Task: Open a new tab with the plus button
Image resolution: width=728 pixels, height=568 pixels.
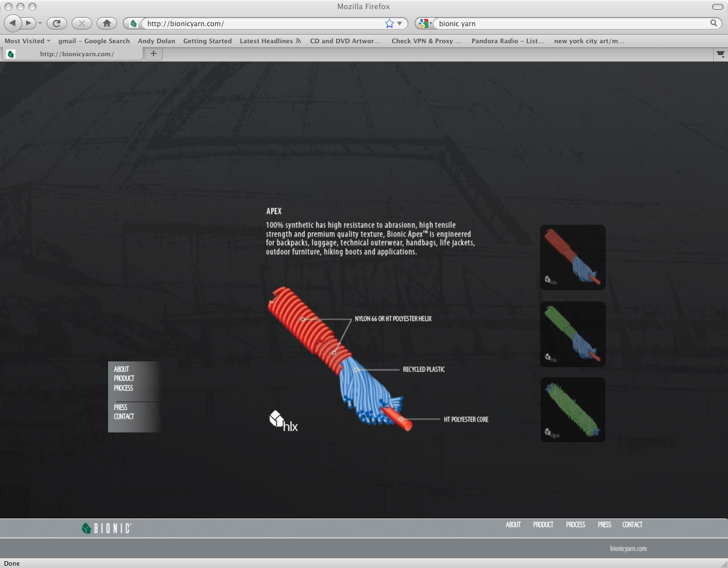Action: (x=153, y=53)
